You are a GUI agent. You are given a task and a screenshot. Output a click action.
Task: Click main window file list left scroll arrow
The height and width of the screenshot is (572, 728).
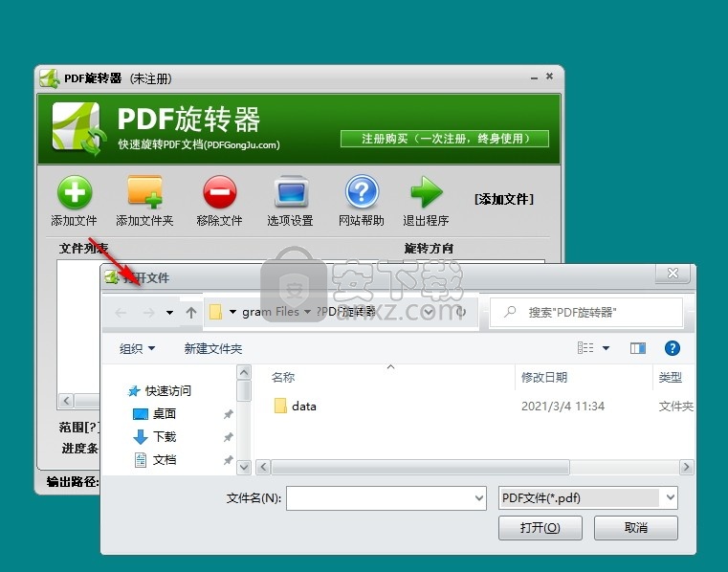tap(66, 400)
